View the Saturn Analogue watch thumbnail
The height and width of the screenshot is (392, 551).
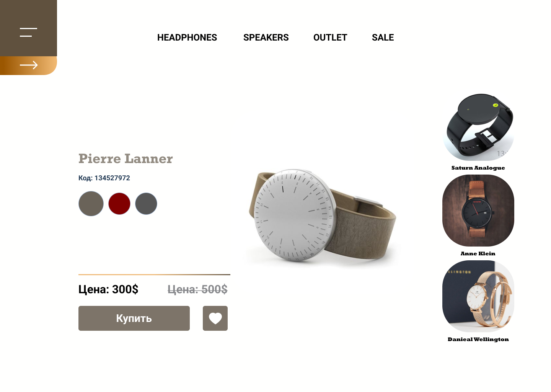478,127
